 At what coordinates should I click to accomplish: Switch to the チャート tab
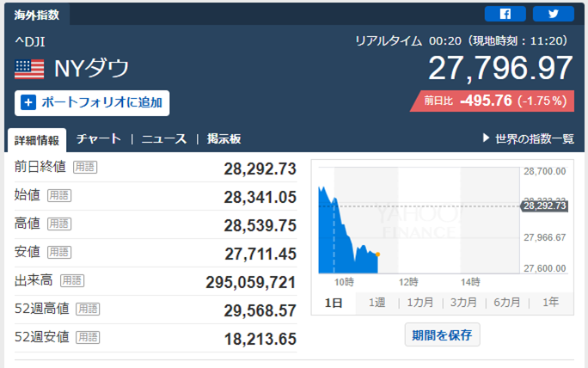coord(99,138)
